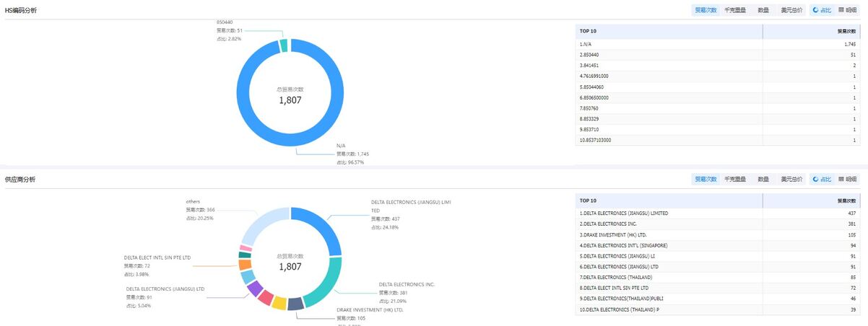Switch 供应商分析 to 美元总价 metric
The width and height of the screenshot is (868, 326).
point(791,179)
